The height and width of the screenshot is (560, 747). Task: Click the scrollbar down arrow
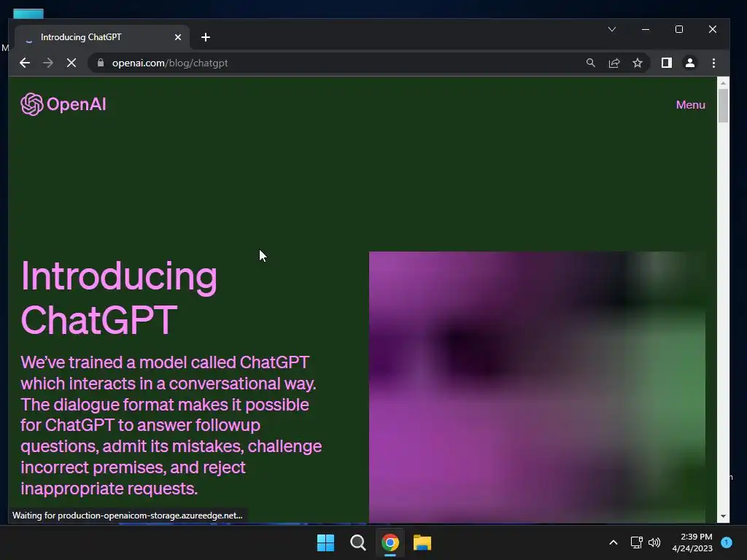pyautogui.click(x=723, y=516)
